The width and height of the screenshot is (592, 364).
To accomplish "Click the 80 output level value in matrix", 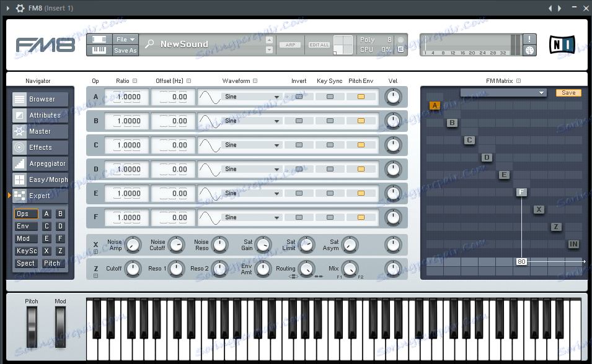I will pos(521,261).
